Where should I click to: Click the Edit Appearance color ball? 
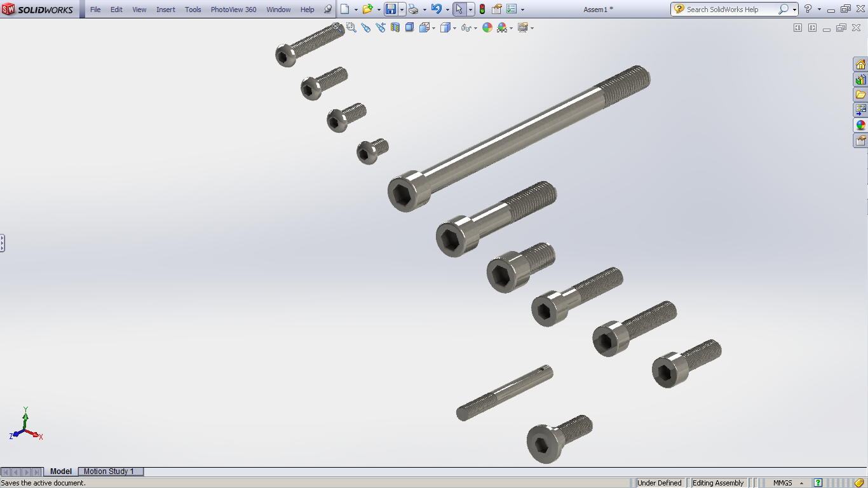coord(487,27)
